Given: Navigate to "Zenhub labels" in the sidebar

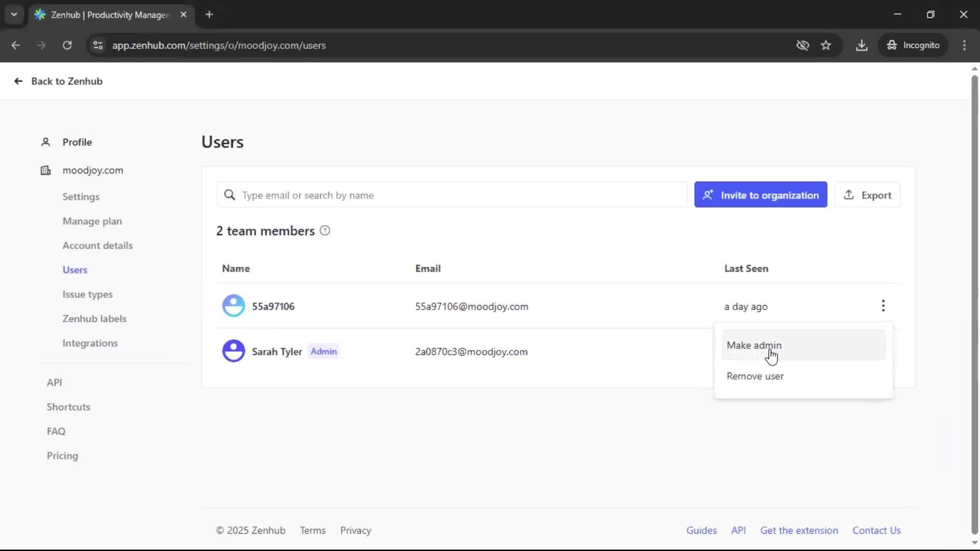Looking at the screenshot, I should coord(94,318).
